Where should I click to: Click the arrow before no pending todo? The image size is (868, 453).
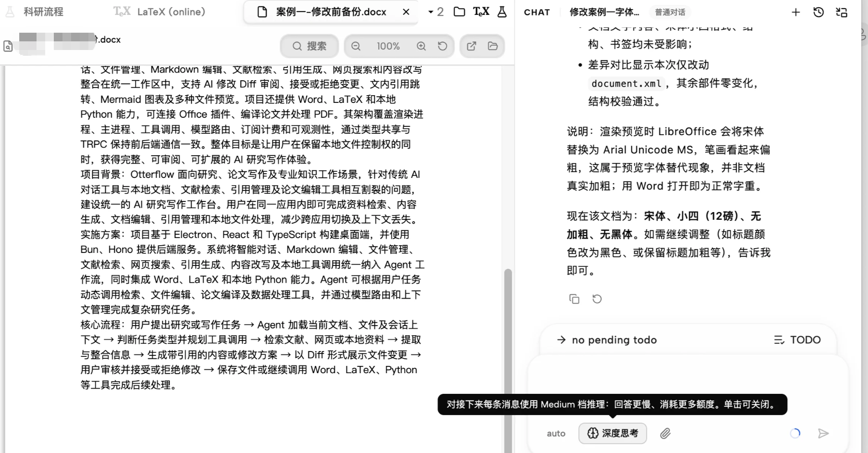(561, 340)
